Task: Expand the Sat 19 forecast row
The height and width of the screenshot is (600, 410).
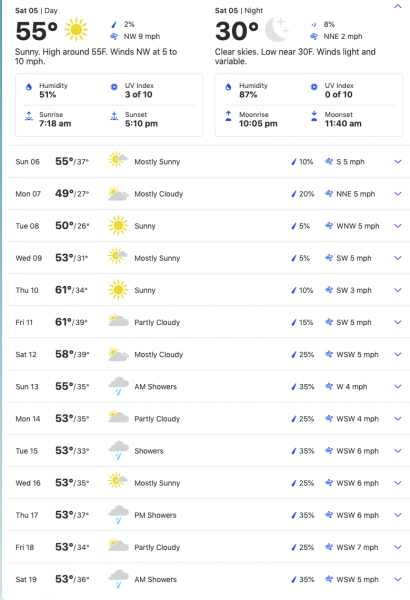Action: tap(398, 579)
